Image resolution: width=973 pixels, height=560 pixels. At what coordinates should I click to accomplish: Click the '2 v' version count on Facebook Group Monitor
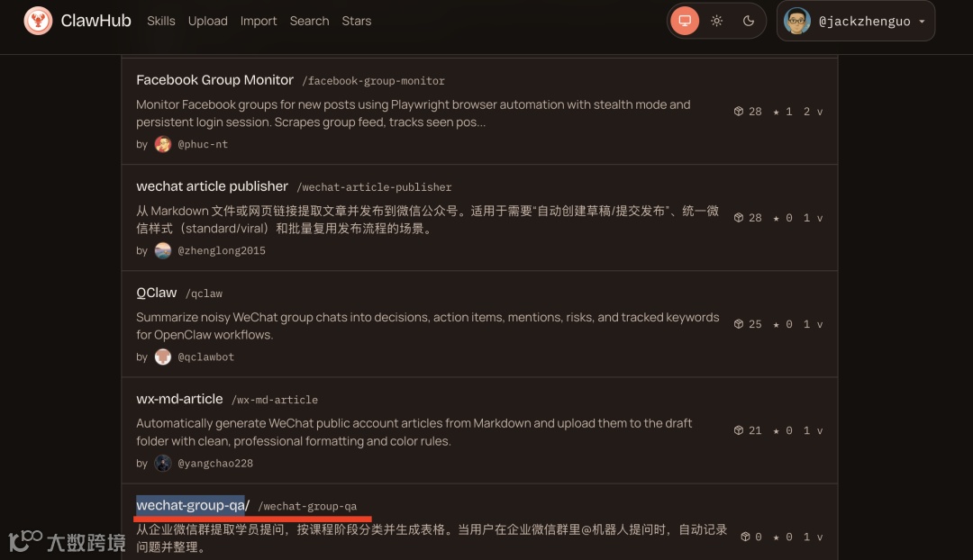tap(813, 112)
